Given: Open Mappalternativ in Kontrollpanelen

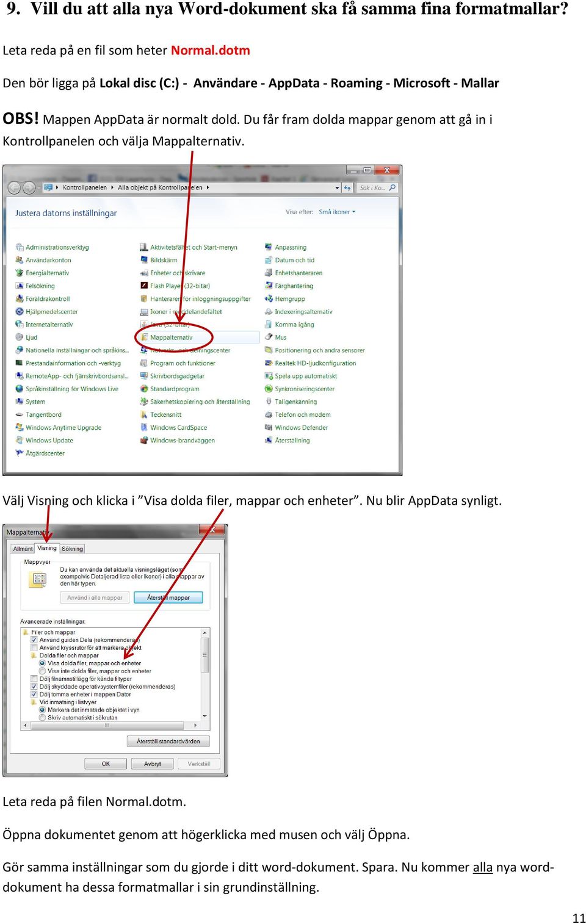Looking at the screenshot, I should [x=167, y=337].
